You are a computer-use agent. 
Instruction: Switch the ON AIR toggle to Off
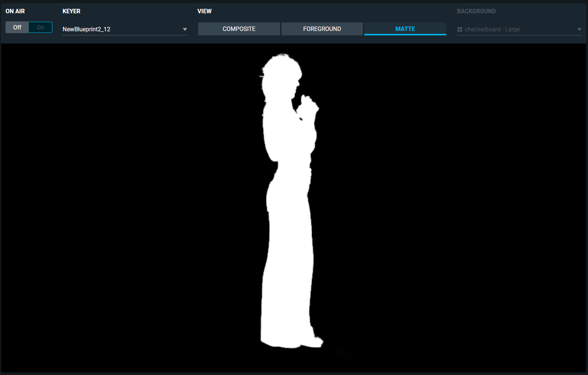tap(17, 28)
